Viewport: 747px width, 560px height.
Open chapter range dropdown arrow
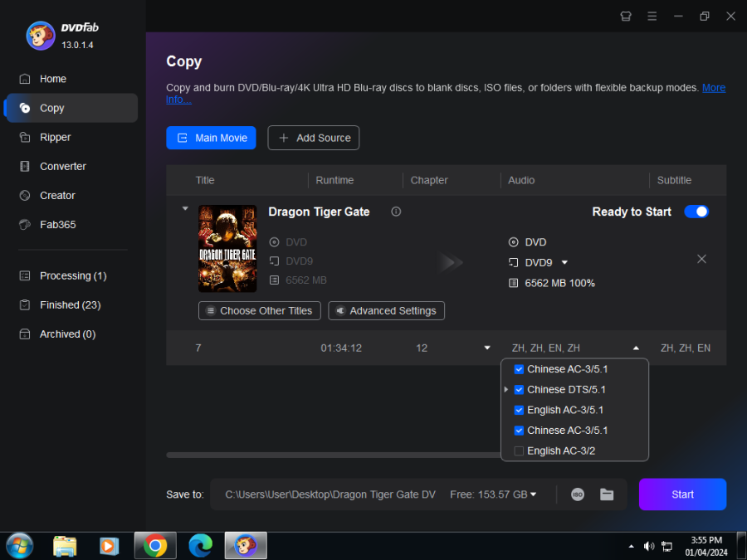(487, 348)
